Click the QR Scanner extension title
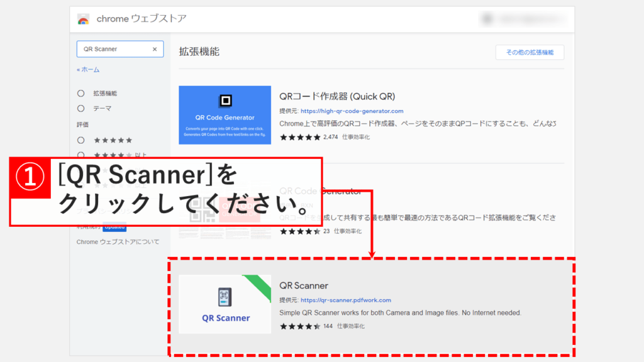 point(304,286)
